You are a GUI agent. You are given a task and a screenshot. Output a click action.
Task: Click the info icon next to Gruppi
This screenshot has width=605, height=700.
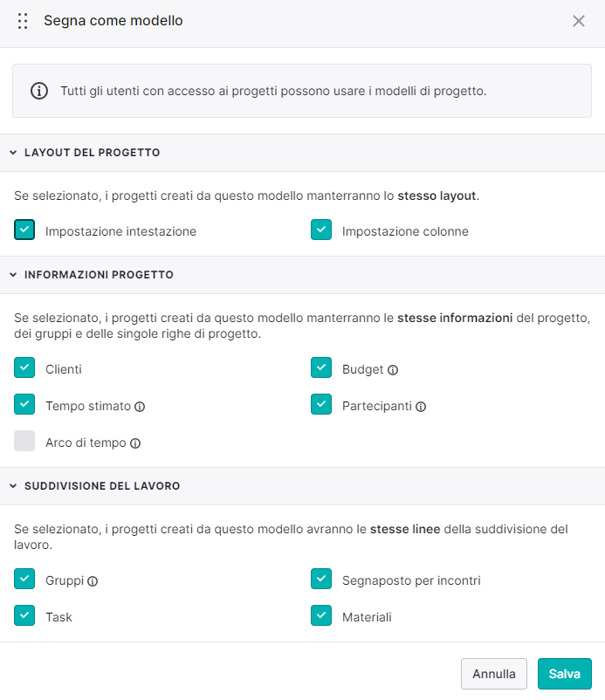point(93,581)
